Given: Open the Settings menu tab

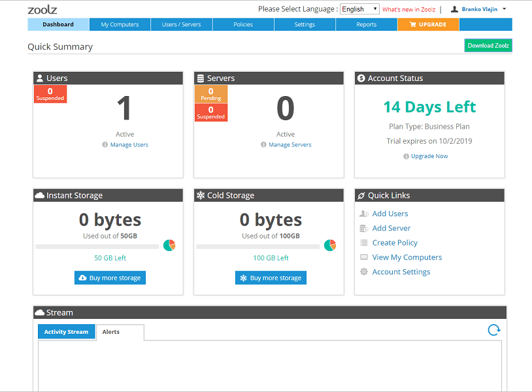Looking at the screenshot, I should (x=305, y=24).
